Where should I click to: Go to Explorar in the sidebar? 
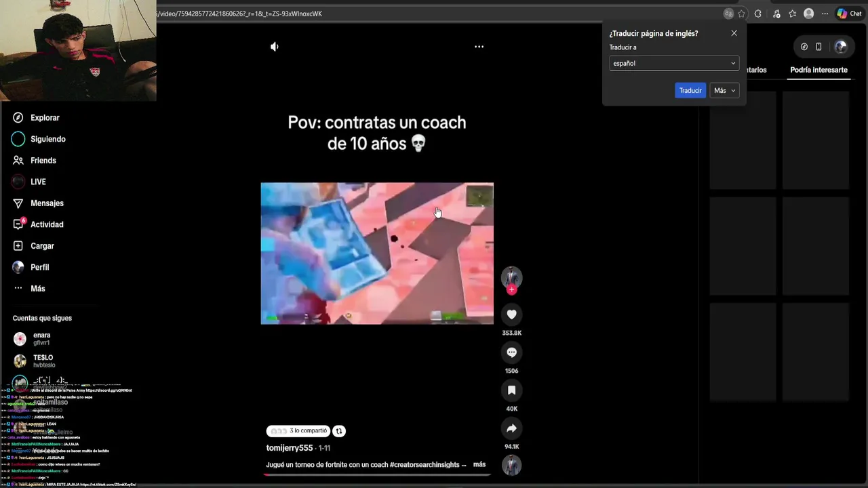tap(45, 118)
